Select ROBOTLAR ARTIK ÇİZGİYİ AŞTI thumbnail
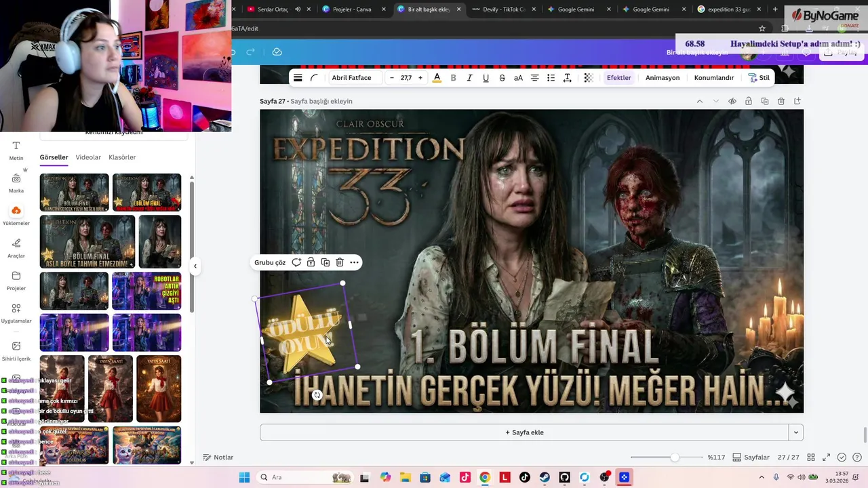 [146, 291]
